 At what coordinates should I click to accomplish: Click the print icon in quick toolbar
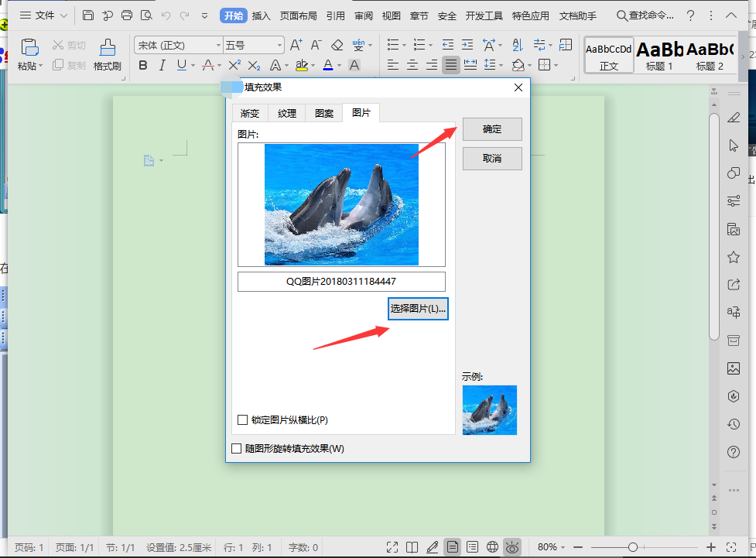click(x=127, y=15)
